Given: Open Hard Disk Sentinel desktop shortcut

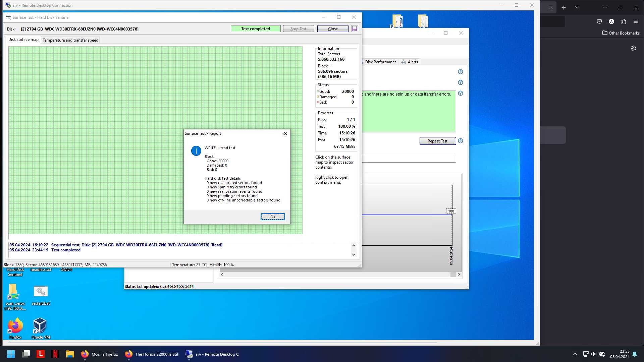Looking at the screenshot, I should [15, 272].
